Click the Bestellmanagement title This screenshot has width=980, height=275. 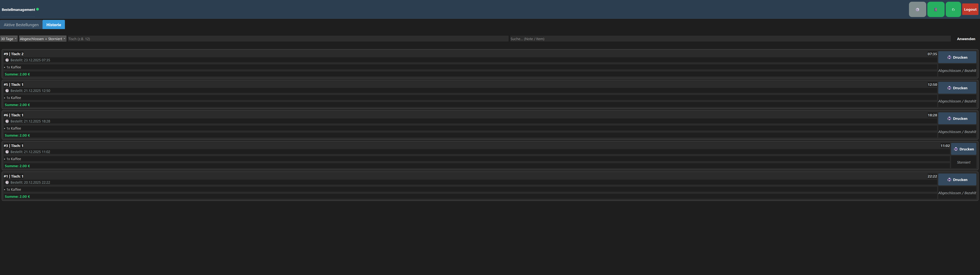[x=18, y=10]
